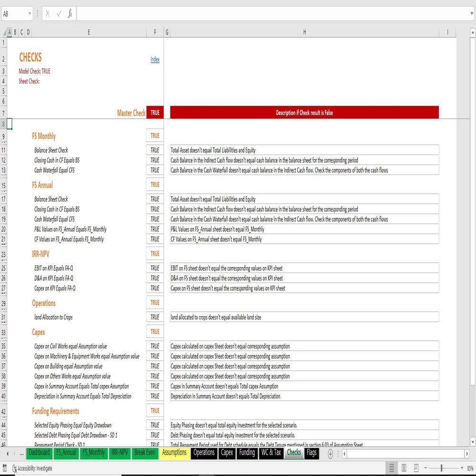Switch to Normal view icon in status bar
Viewport: 476px width, 476px height.
tap(392, 468)
